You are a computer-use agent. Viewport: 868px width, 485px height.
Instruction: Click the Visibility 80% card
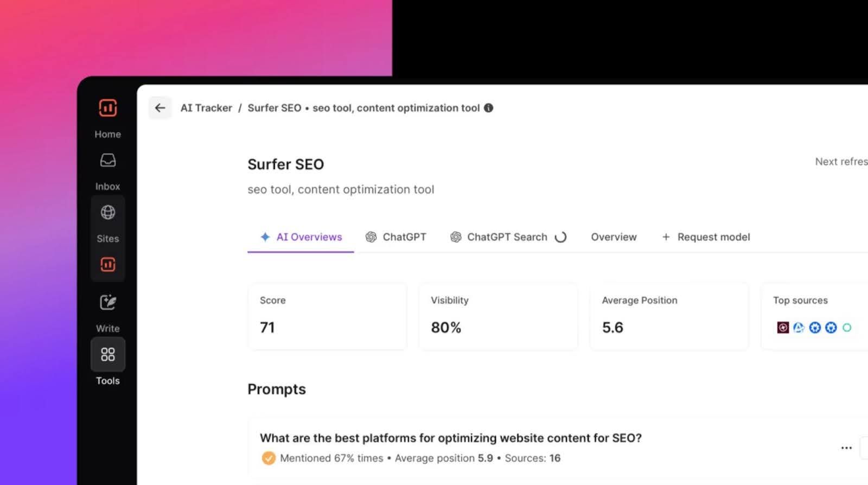pos(498,316)
